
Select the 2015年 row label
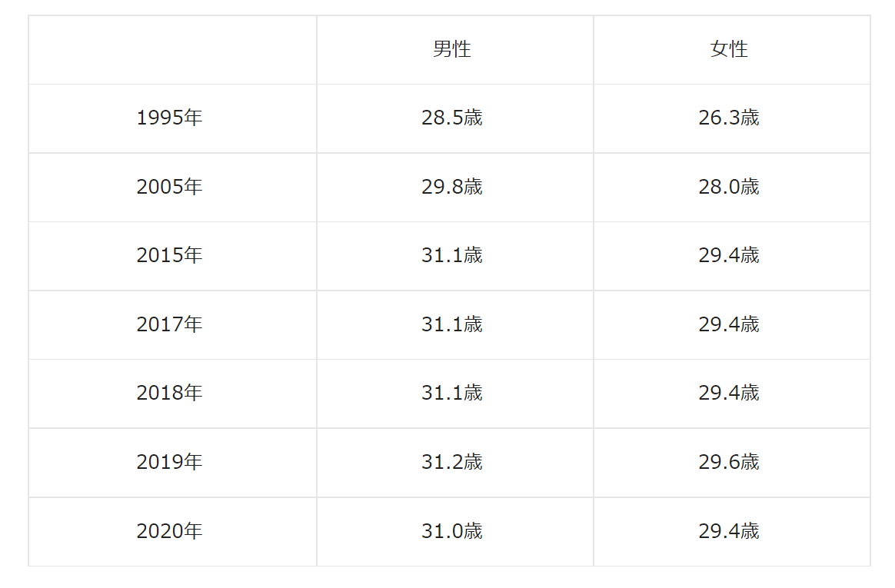coord(169,255)
